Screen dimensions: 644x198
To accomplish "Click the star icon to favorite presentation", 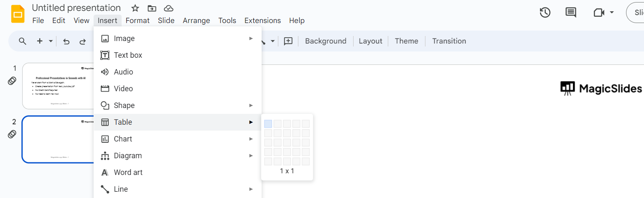I will click(135, 8).
